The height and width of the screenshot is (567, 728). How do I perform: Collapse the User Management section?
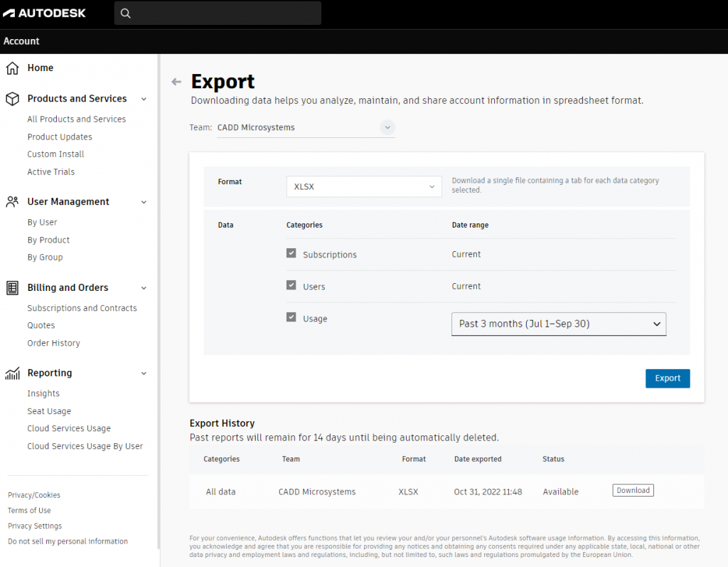coord(144,202)
